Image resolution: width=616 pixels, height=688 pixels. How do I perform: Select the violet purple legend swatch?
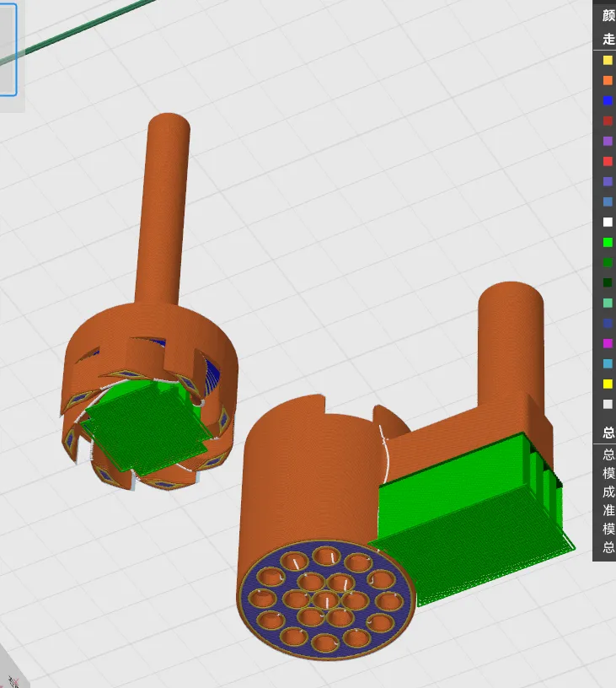[x=608, y=141]
